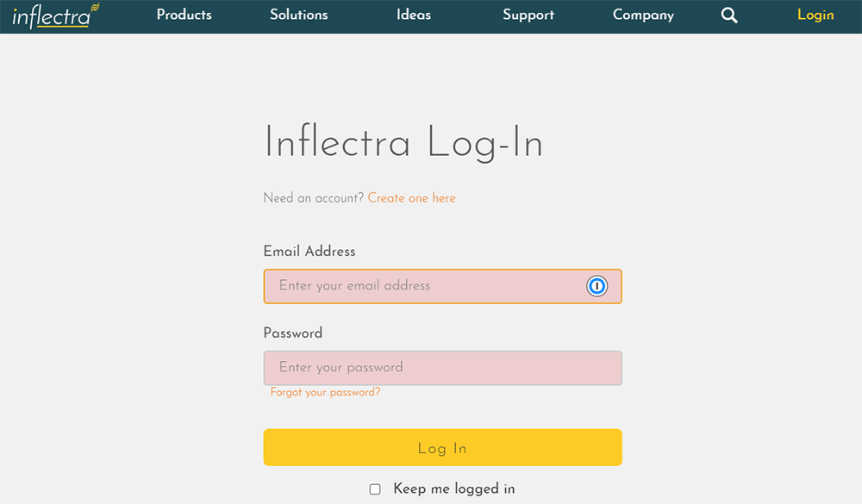Enable the Keep me logged in checkbox
Image resolution: width=862 pixels, height=504 pixels.
click(375, 489)
